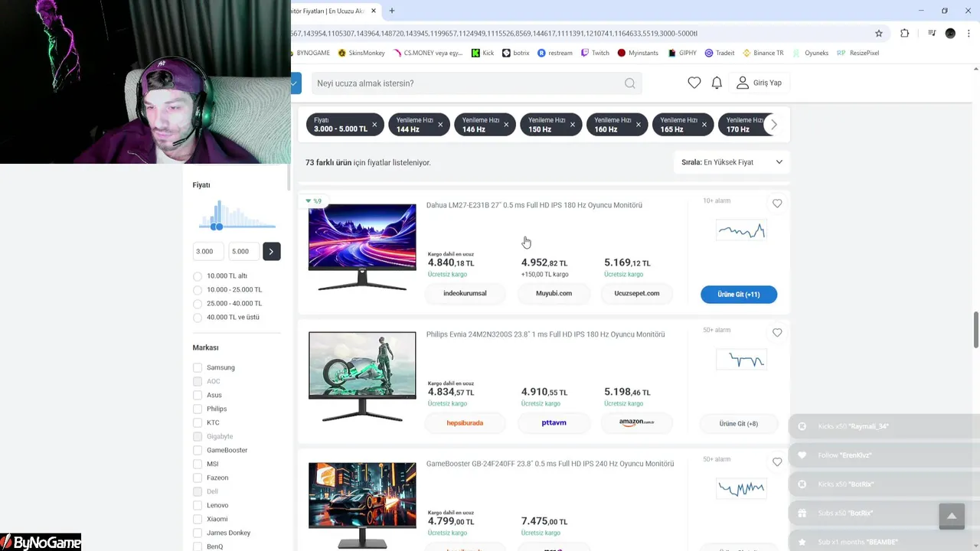Viewport: 980px width, 551px height.
Task: Open Dahua offer from indeokurumsal
Action: point(465,293)
